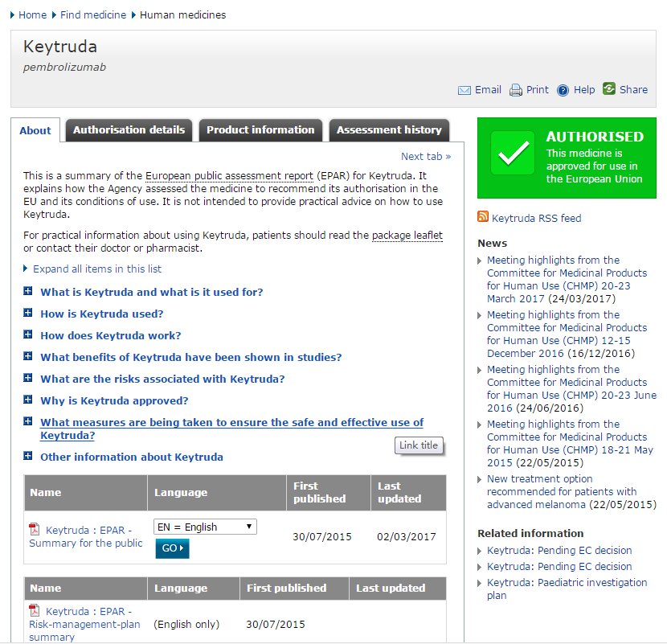This screenshot has height=644, width=667.
Task: Click the Print link text
Action: pos(538,90)
